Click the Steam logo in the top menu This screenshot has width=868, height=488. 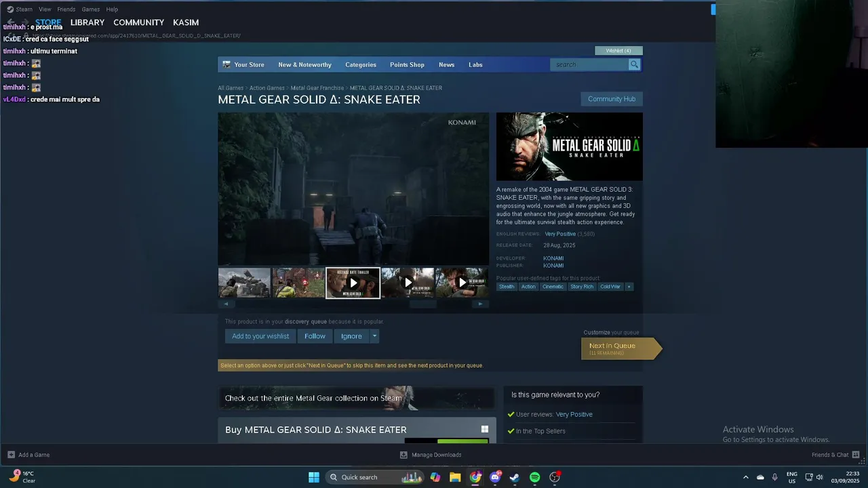10,9
